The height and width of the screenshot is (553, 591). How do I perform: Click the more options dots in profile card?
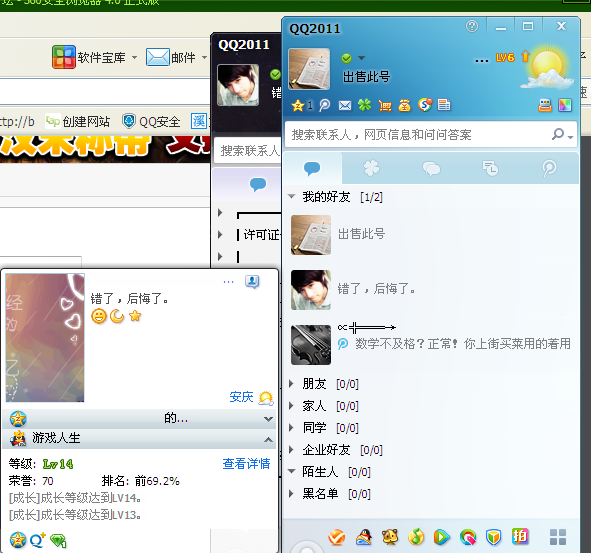(228, 282)
